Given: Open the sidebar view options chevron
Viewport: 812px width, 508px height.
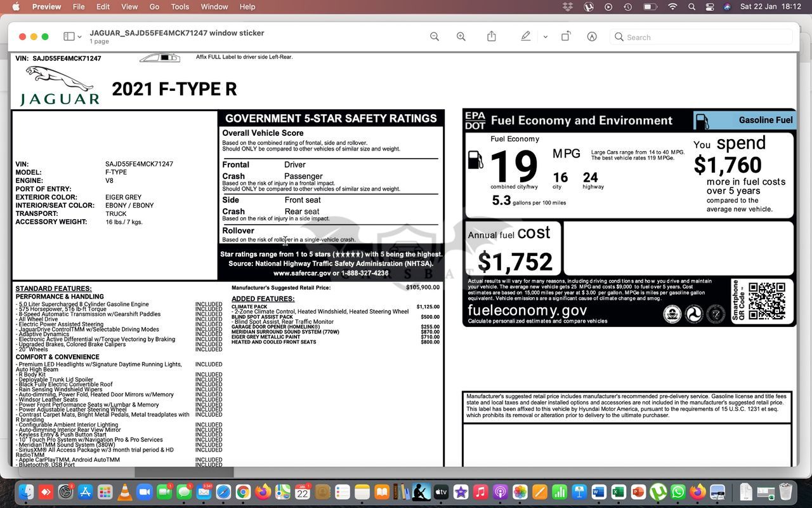Looking at the screenshot, I should [79, 37].
